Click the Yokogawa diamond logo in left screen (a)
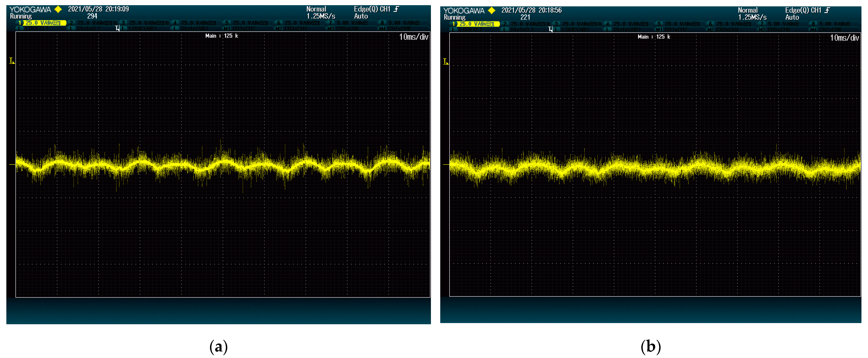This screenshot has width=868, height=358. coord(58,10)
